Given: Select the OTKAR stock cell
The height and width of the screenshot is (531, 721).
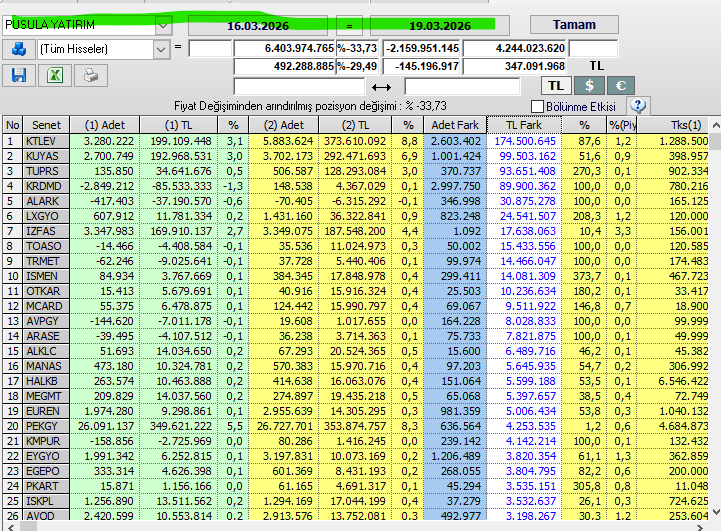Looking at the screenshot, I should (46, 291).
